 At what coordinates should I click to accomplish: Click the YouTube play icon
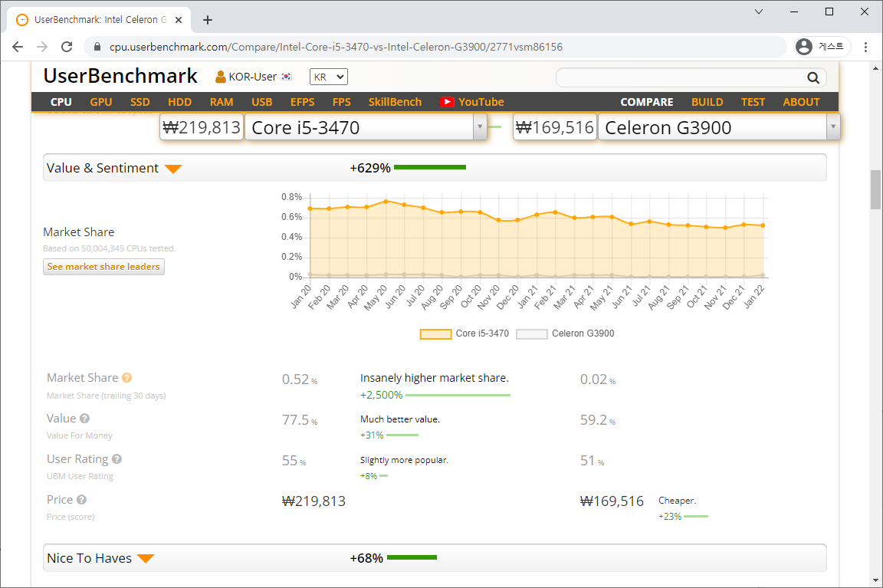click(x=447, y=102)
